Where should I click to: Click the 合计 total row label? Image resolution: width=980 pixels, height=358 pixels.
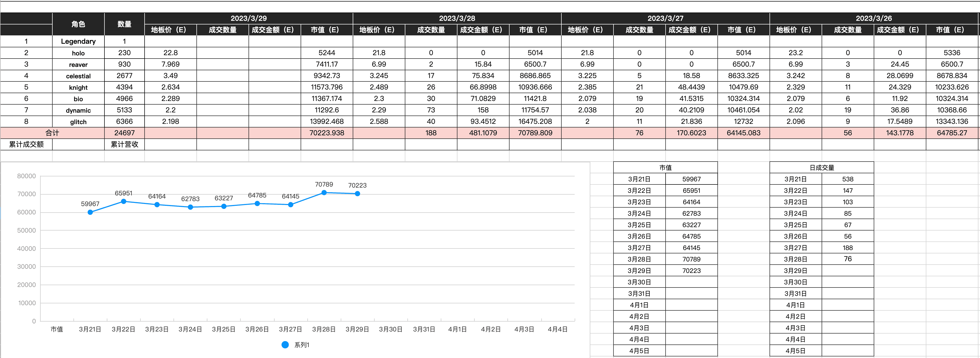53,133
